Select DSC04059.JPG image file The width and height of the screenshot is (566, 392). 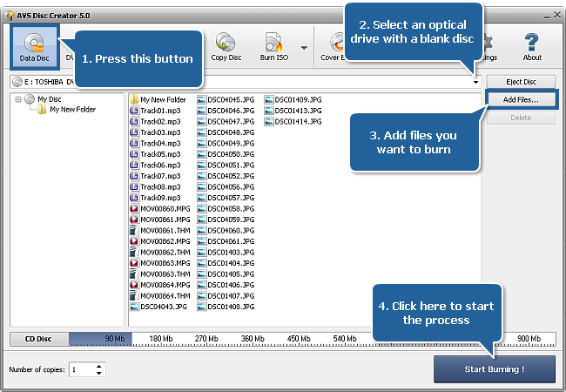226,220
